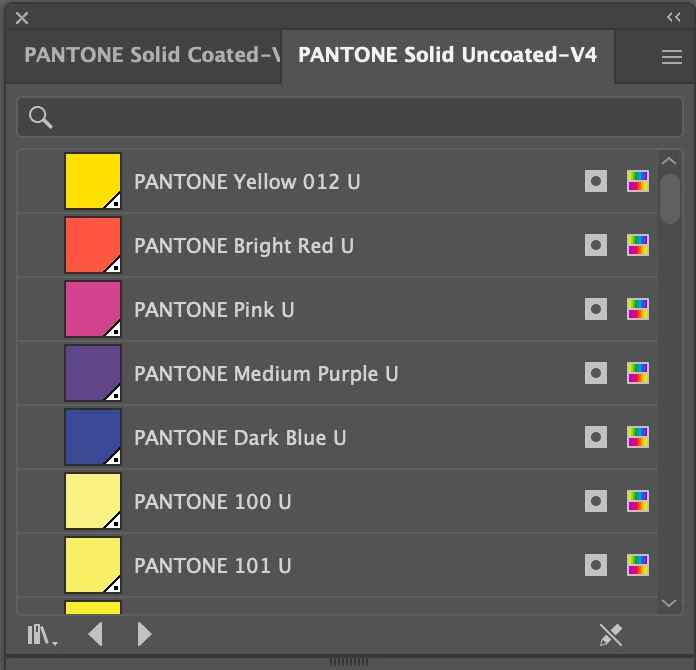Click spot color icon for PANTONE Yellow 012 U
Screen dimensions: 696x670
(x=596, y=181)
